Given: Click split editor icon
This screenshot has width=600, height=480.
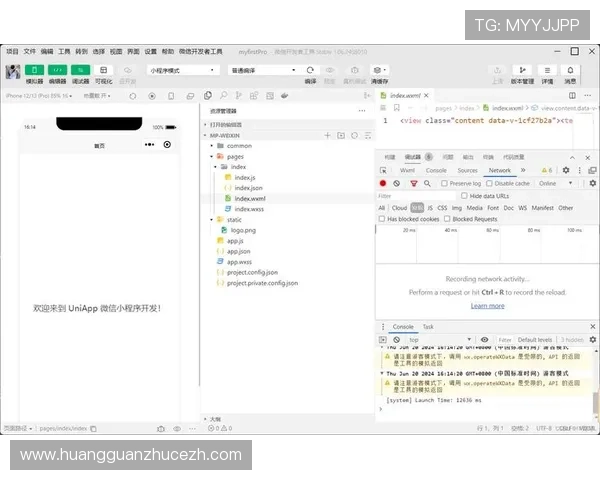Looking at the screenshot, I should tap(572, 95).
